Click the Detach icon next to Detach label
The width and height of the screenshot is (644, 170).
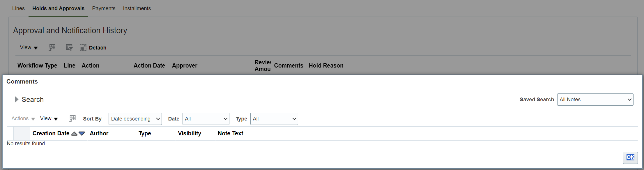pyautogui.click(x=83, y=47)
